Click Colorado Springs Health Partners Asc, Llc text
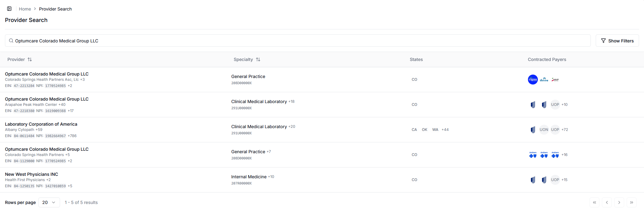This screenshot has height=208, width=644. point(42,80)
